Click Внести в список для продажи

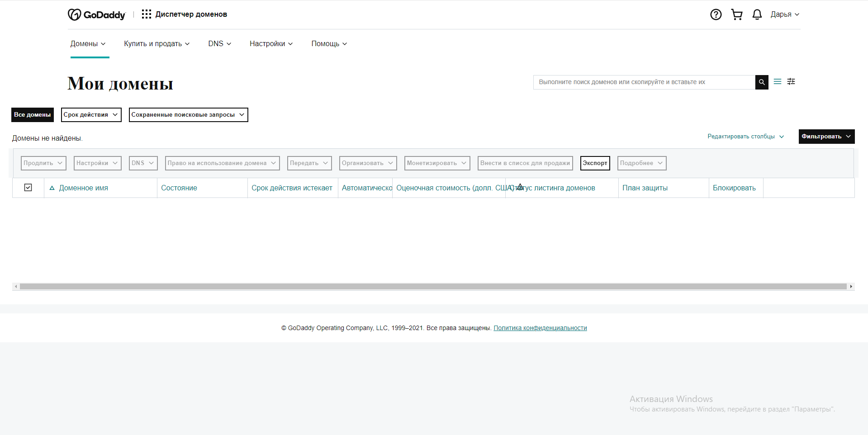click(x=525, y=163)
